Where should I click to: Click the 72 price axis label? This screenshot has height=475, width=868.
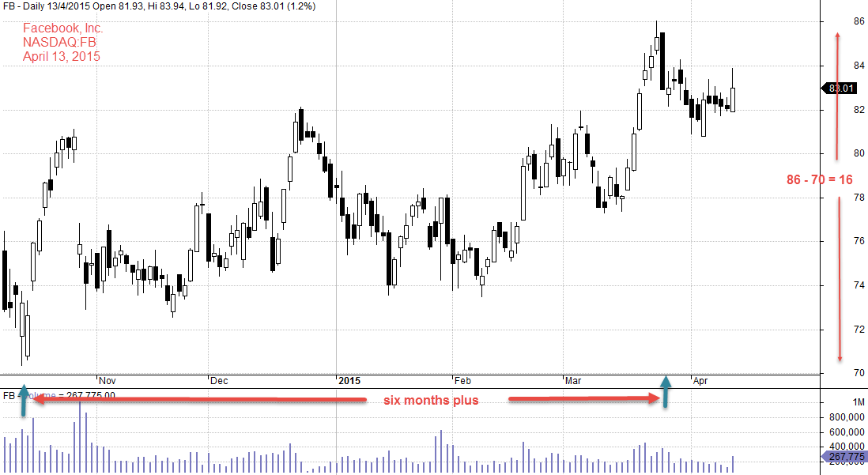point(859,329)
